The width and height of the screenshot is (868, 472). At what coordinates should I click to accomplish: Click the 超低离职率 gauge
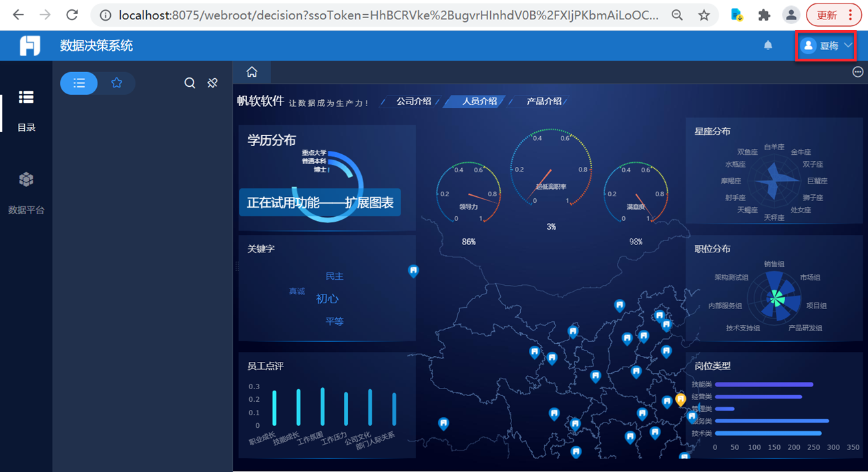click(x=552, y=167)
